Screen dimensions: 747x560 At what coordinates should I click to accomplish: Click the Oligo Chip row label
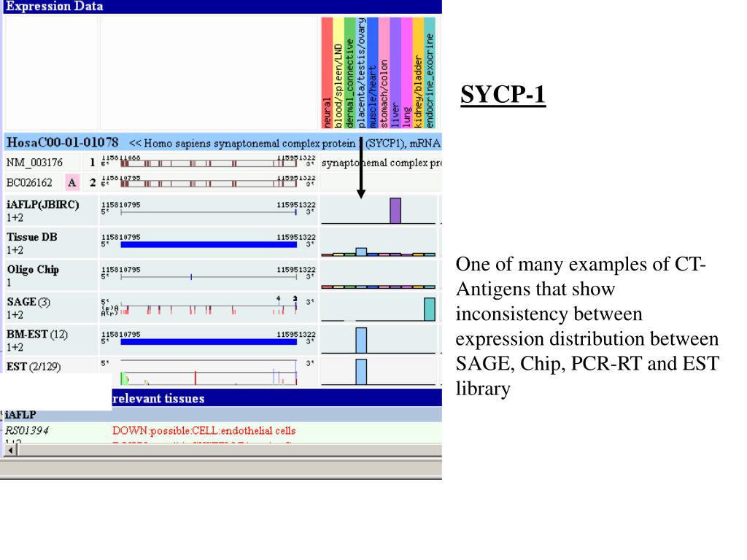(33, 270)
